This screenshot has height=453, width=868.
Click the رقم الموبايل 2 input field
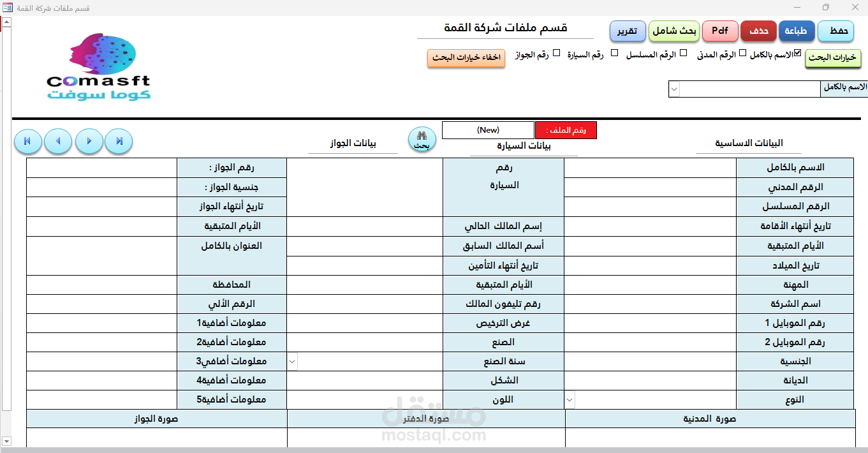point(650,343)
